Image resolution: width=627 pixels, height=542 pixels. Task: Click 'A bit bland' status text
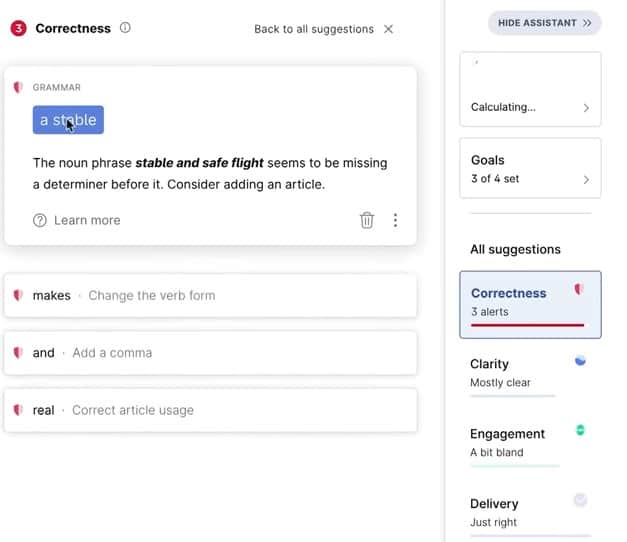pos(497,452)
